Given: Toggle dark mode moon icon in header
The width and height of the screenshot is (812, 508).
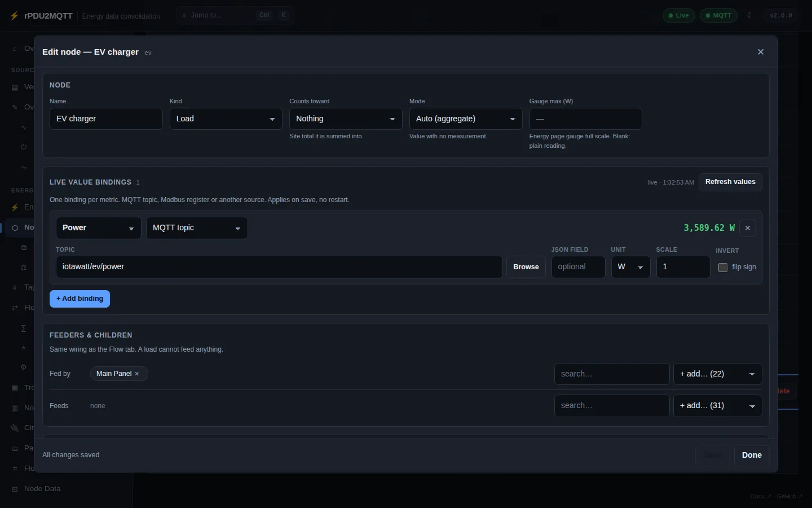Looking at the screenshot, I should [750, 15].
